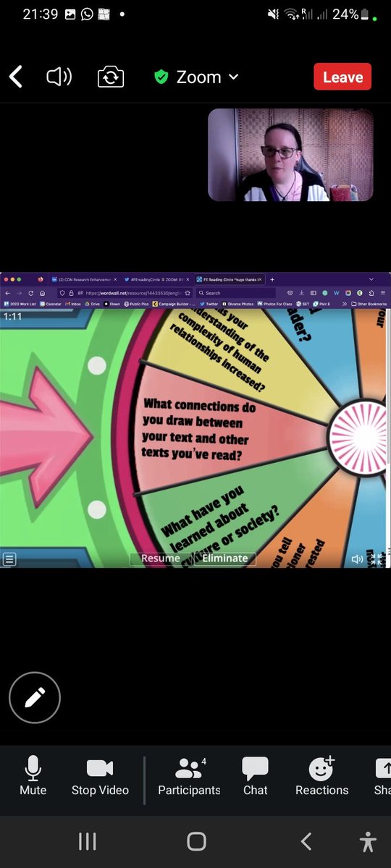Open the Inbox bookmark
The width and height of the screenshot is (391, 868).
(74, 305)
